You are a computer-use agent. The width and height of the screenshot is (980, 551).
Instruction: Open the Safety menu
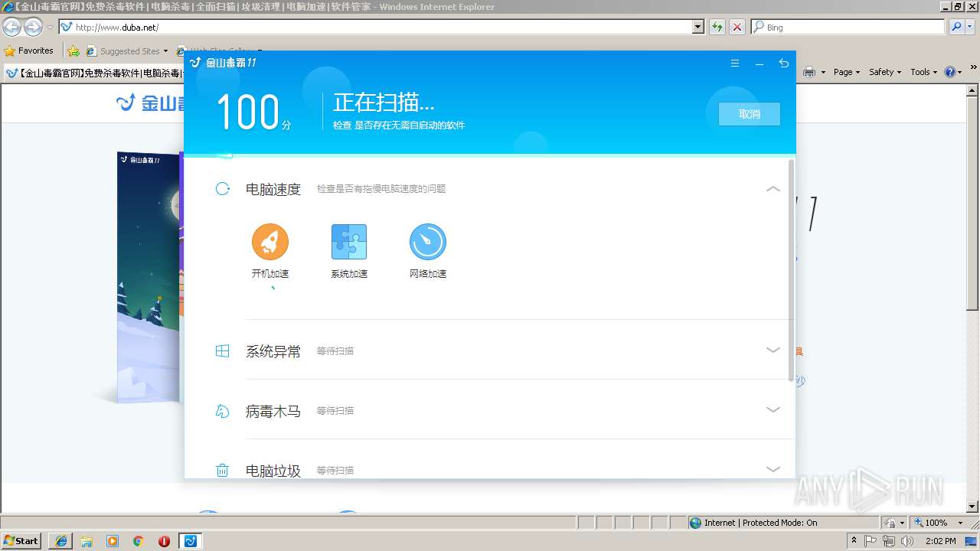pos(884,72)
